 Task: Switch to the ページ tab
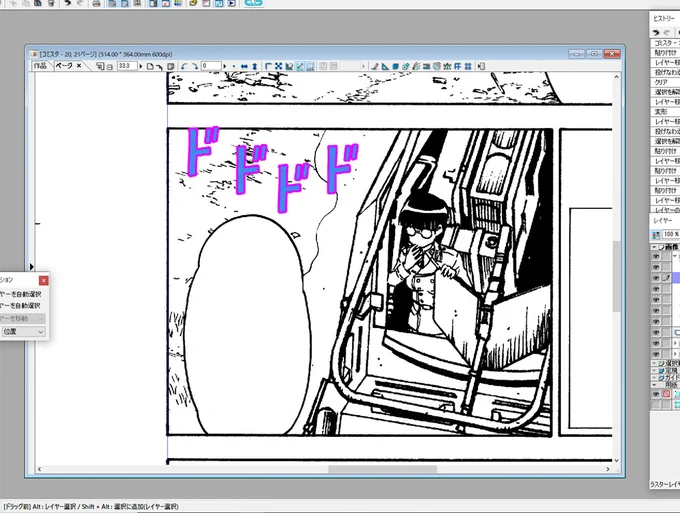pyautogui.click(x=64, y=66)
